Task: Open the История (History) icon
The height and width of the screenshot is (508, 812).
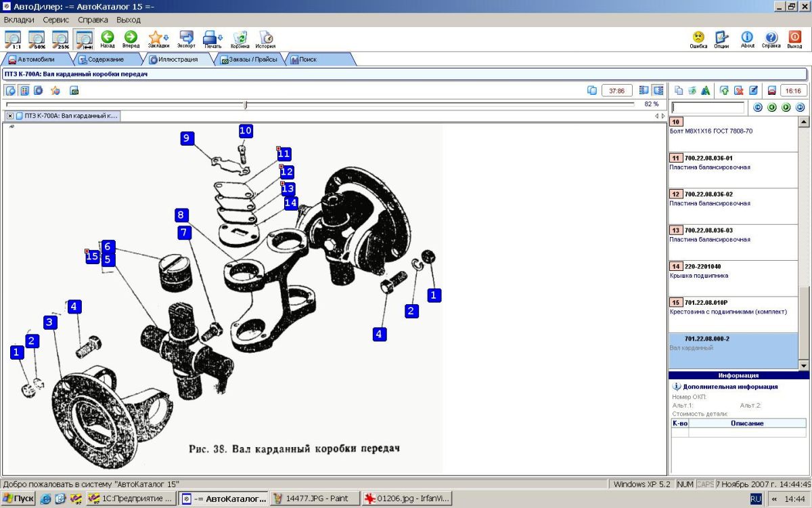Action: click(x=265, y=38)
